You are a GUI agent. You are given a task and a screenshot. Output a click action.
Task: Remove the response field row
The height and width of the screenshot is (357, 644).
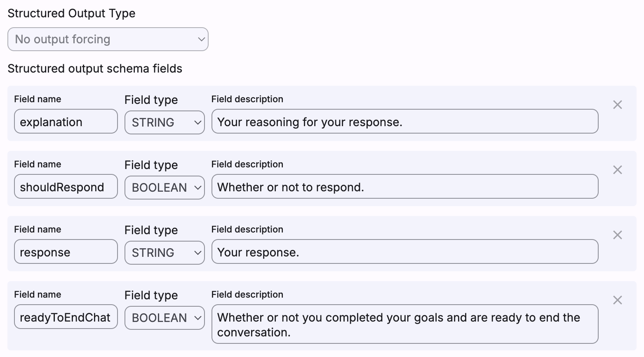(x=617, y=235)
